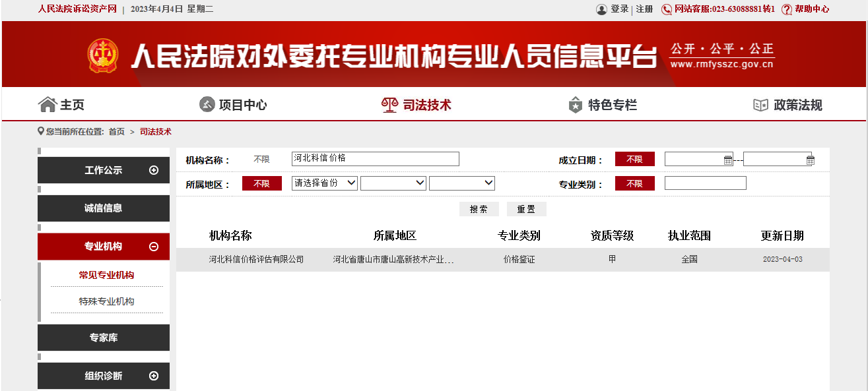Screen dimensions: 868x391
Task: Click the scales icon for 司法技术
Action: coord(390,105)
